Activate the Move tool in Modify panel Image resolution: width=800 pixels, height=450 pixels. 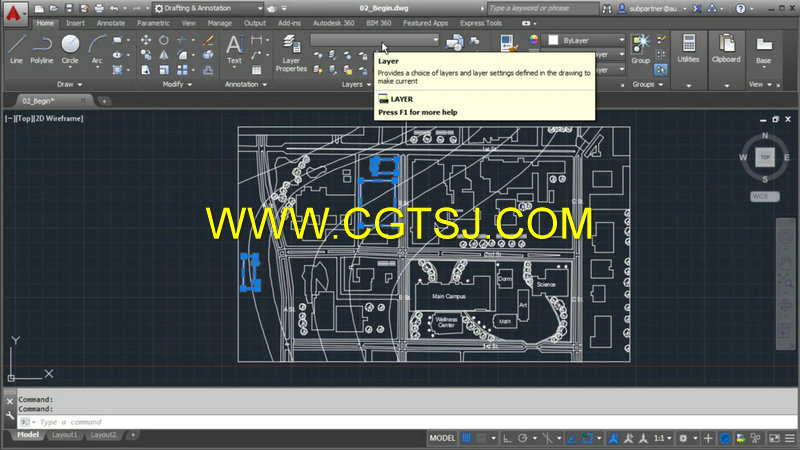tap(146, 40)
